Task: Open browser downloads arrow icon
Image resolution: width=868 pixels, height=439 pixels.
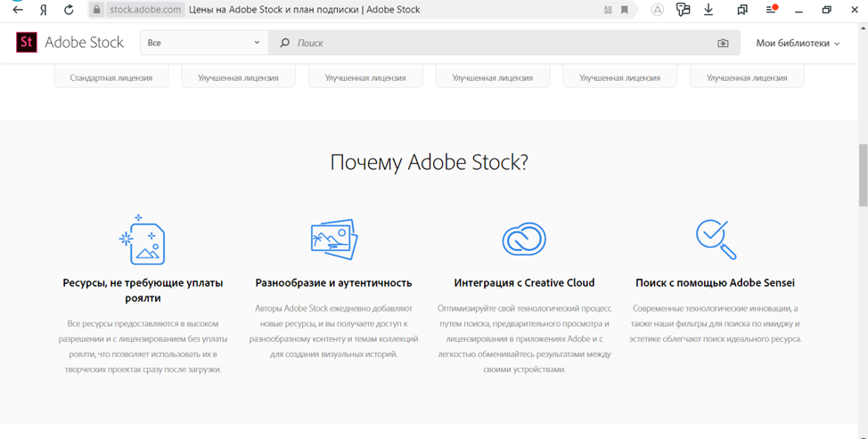Action: click(x=708, y=10)
